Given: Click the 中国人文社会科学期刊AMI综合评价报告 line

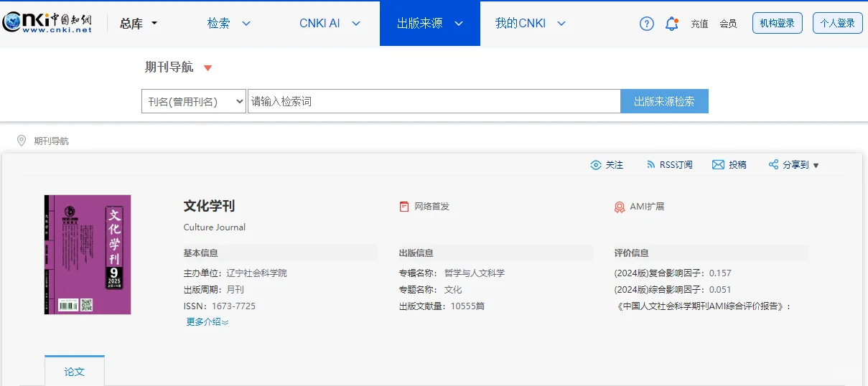Looking at the screenshot, I should click(x=703, y=306).
